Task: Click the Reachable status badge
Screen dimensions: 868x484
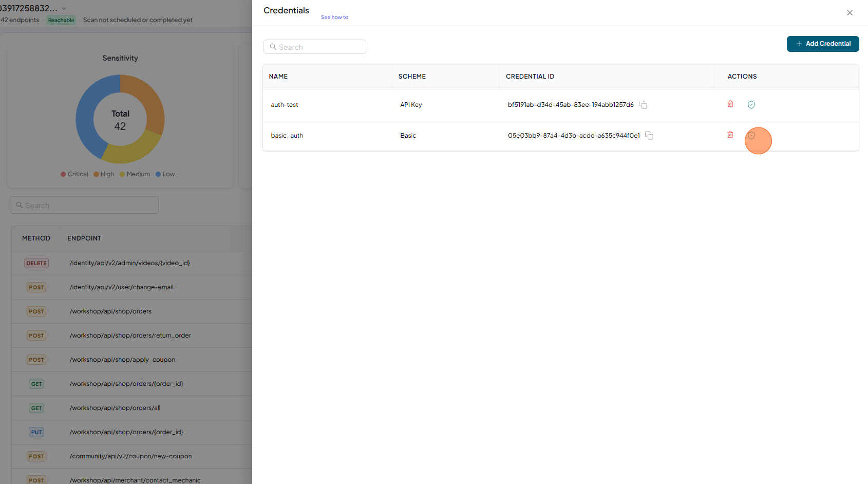Action: click(x=61, y=20)
